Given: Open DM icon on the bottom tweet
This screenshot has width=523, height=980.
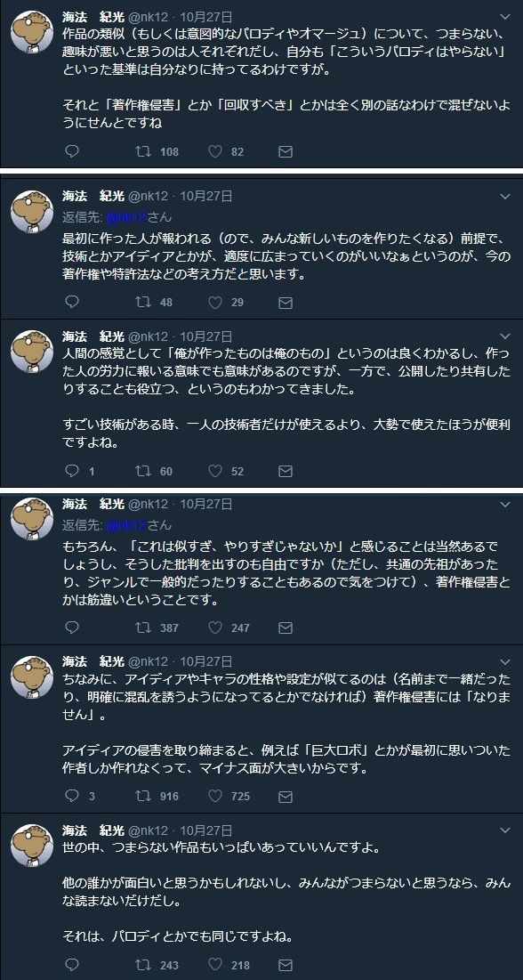Looking at the screenshot, I should click(x=286, y=962).
